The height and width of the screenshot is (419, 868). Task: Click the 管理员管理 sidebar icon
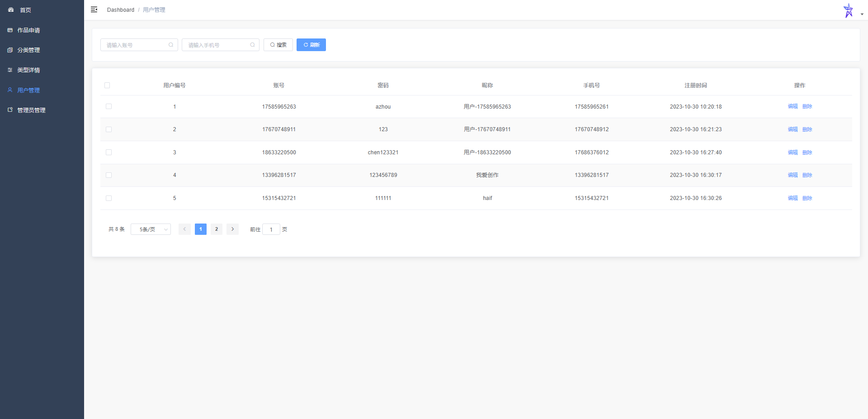click(10, 110)
